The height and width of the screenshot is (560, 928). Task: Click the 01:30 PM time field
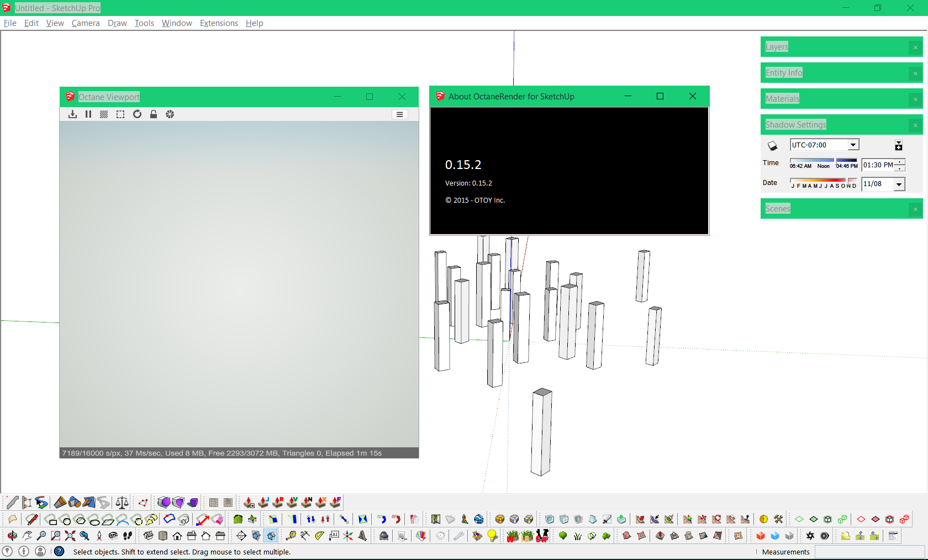[x=878, y=165]
